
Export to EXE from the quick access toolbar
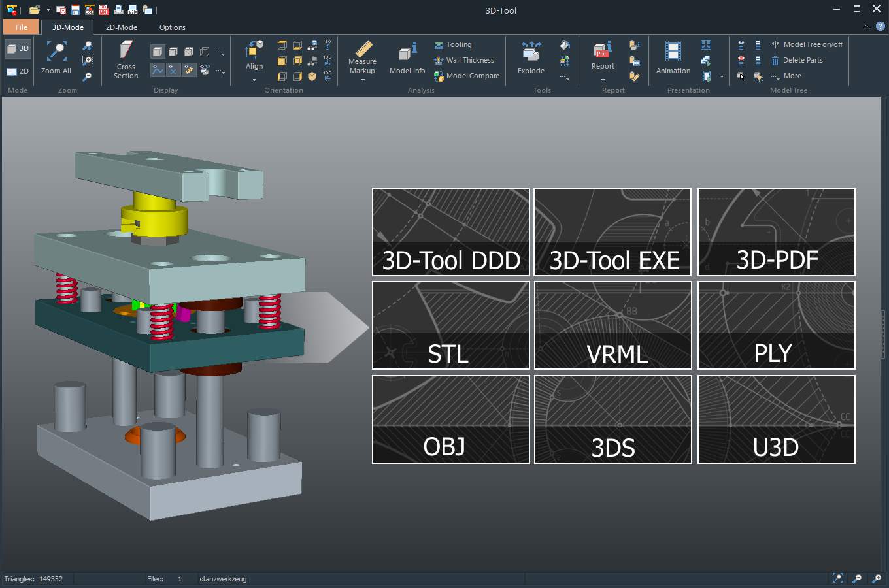90,10
